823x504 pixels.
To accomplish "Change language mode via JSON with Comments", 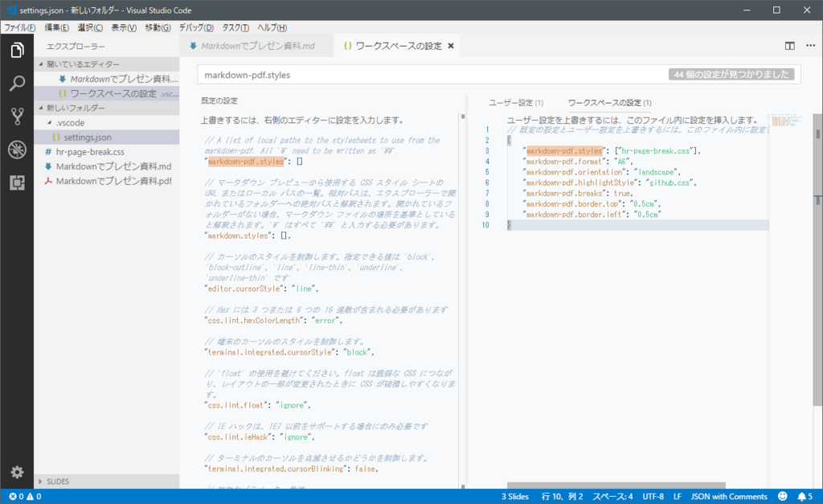I will [x=728, y=496].
